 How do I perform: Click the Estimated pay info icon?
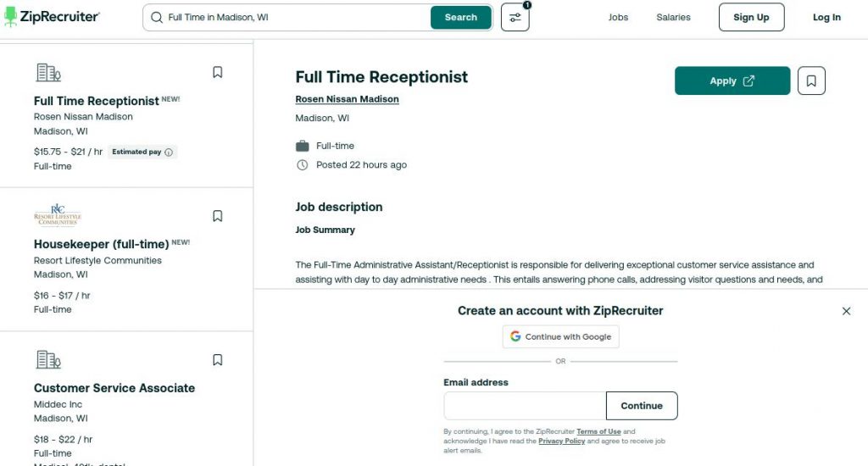click(169, 153)
